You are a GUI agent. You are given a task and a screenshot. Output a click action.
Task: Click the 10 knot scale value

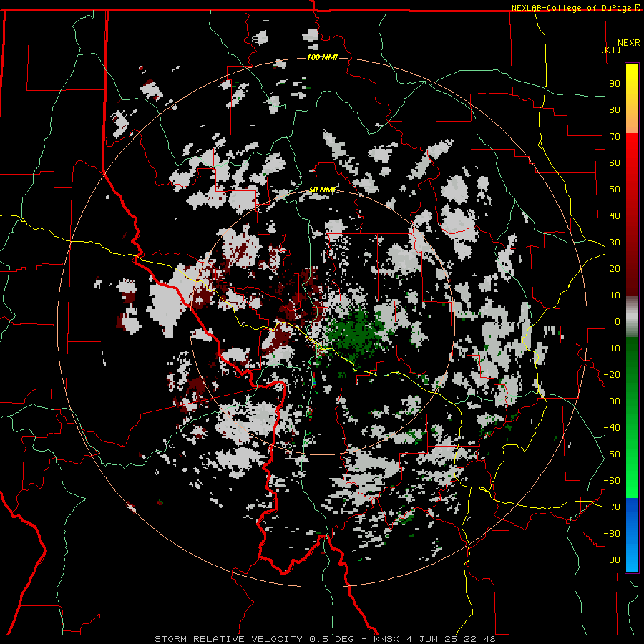coord(615,296)
